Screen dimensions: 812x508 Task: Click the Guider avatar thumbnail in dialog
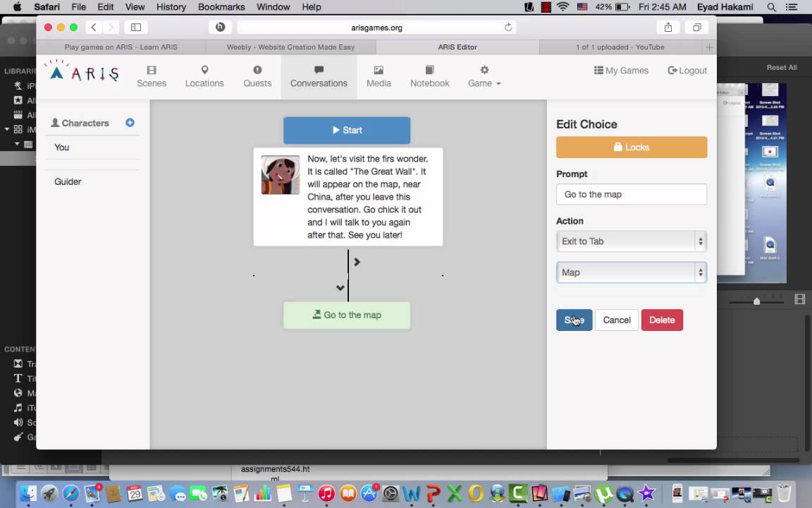(x=280, y=175)
